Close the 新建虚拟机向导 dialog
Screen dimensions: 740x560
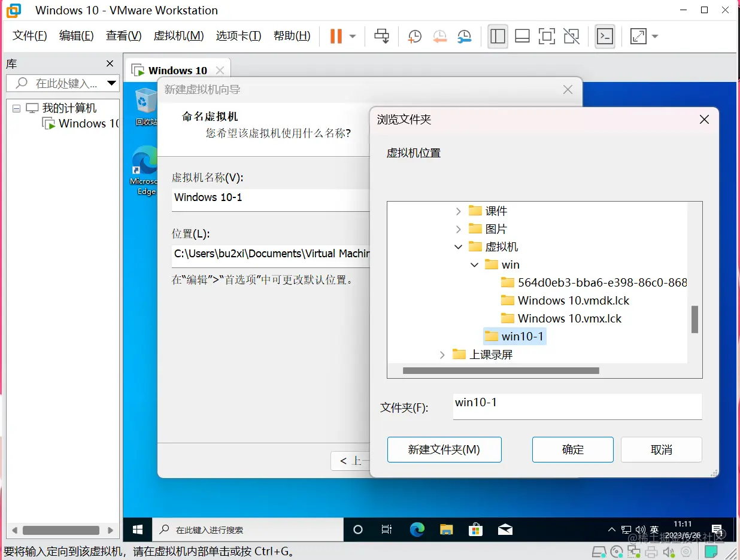click(x=568, y=90)
